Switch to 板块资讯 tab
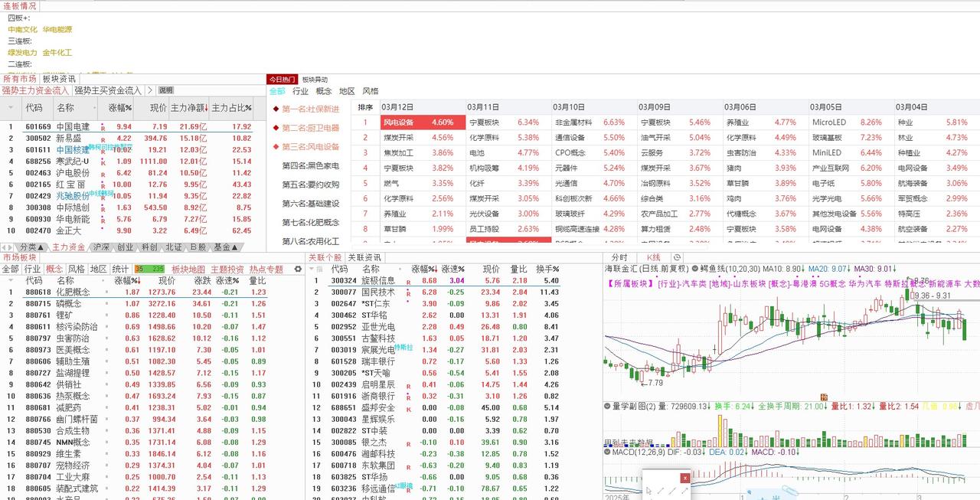Image resolution: width=980 pixels, height=500 pixels. pyautogui.click(x=58, y=79)
